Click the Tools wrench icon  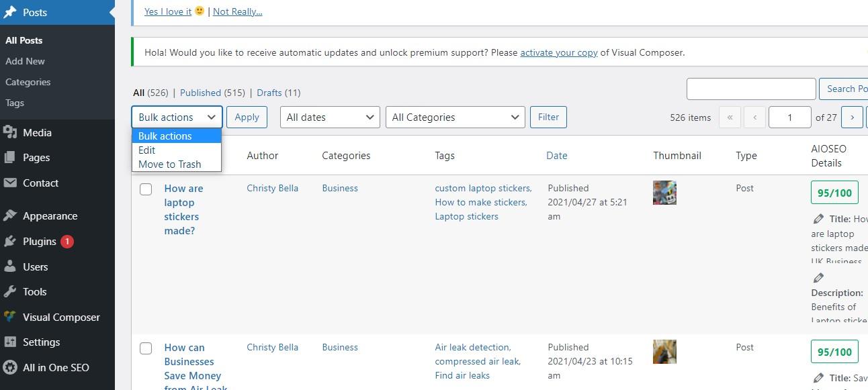pos(10,292)
